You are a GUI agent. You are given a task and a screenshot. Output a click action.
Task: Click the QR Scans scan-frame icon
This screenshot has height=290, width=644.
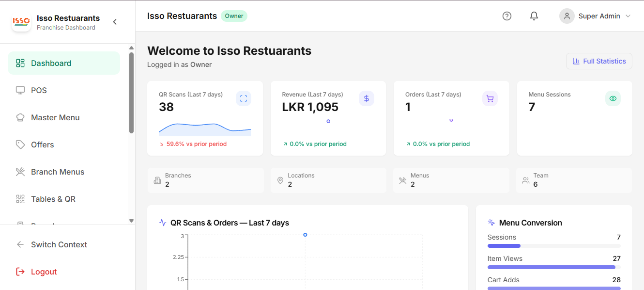244,98
